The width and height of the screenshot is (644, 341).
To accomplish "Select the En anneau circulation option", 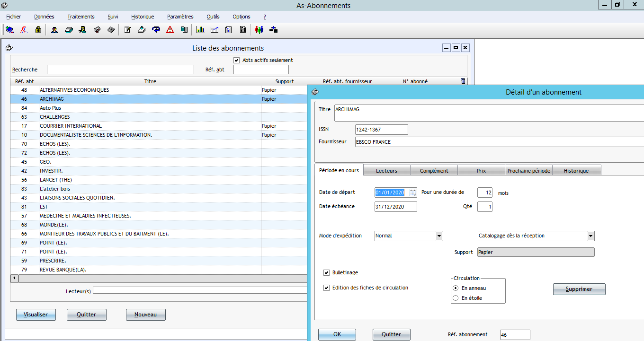I will (456, 288).
